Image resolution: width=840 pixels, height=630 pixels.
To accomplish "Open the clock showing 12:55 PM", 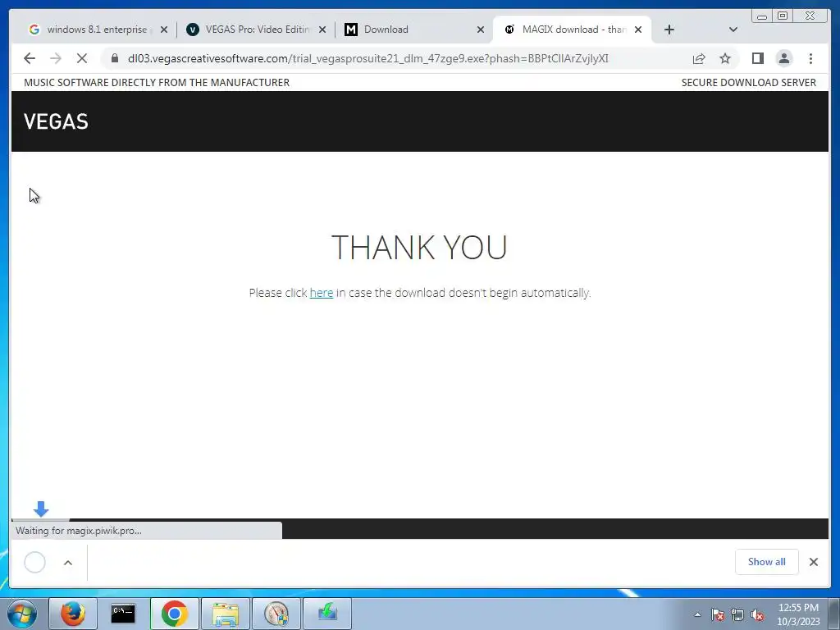I will click(x=798, y=614).
